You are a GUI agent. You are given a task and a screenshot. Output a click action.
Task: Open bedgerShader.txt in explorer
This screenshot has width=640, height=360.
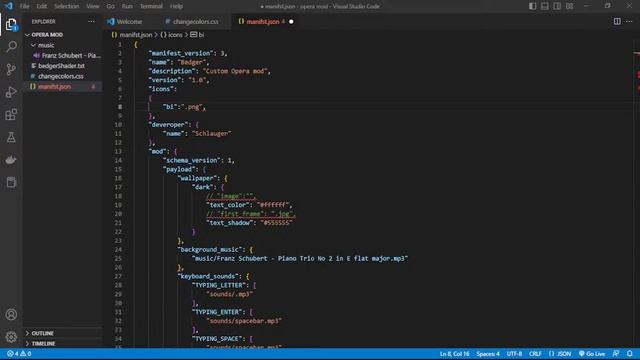click(x=62, y=66)
